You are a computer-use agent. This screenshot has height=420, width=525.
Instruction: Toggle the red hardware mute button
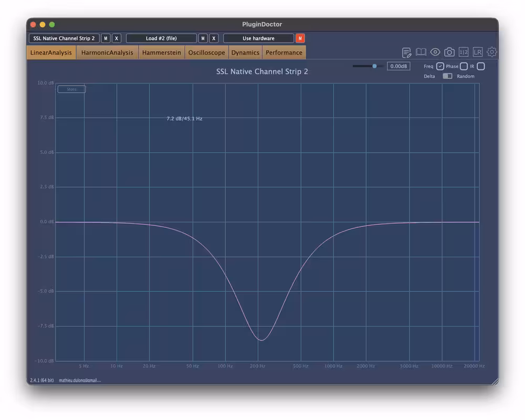[300, 38]
